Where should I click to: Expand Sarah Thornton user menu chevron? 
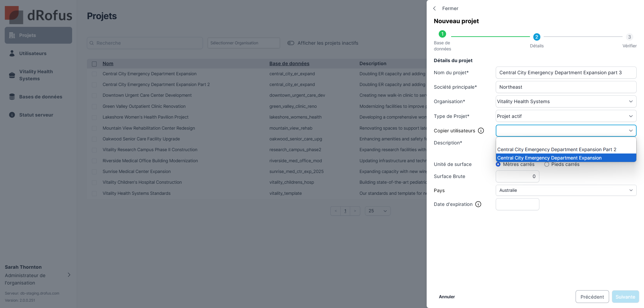[x=69, y=275]
